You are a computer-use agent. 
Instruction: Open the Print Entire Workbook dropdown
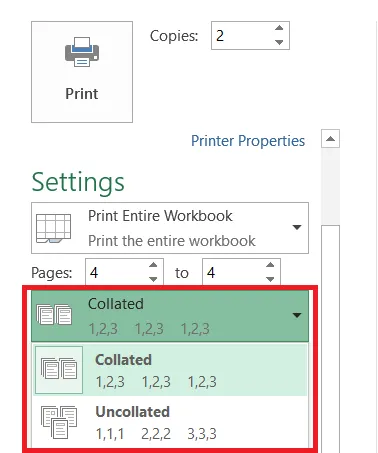click(x=170, y=228)
